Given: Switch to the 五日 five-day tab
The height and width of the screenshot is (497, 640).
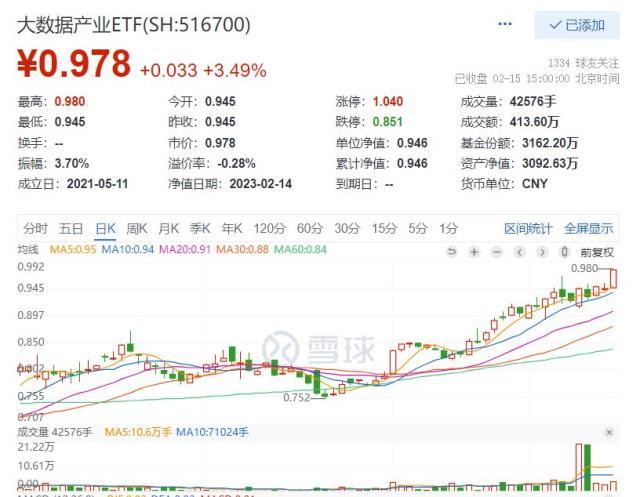Looking at the screenshot, I should point(71,229).
